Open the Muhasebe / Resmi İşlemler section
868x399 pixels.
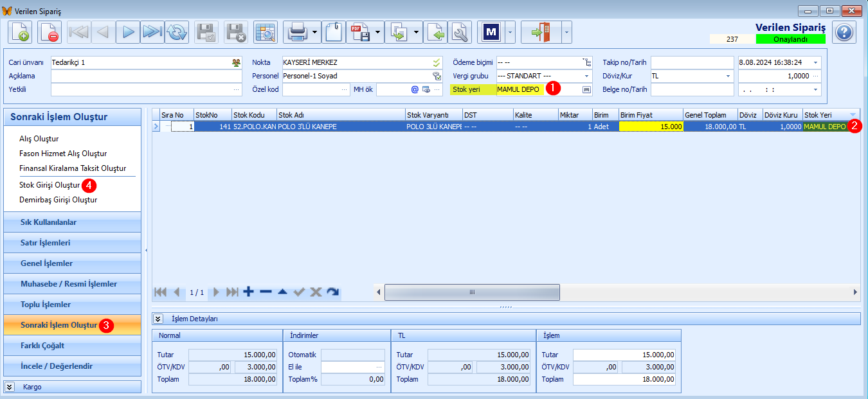(x=72, y=284)
